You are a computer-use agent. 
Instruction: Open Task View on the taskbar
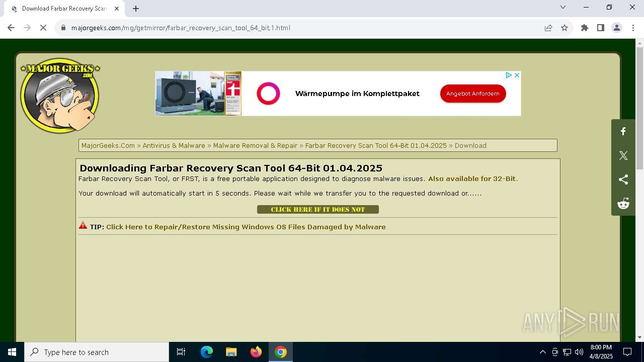pos(181,352)
